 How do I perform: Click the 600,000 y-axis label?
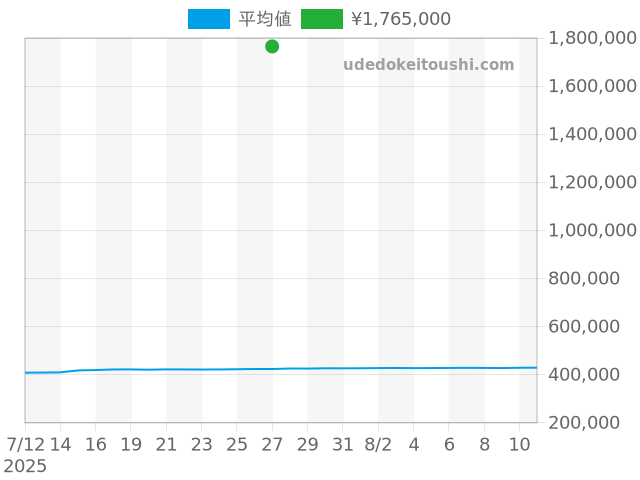tap(584, 327)
